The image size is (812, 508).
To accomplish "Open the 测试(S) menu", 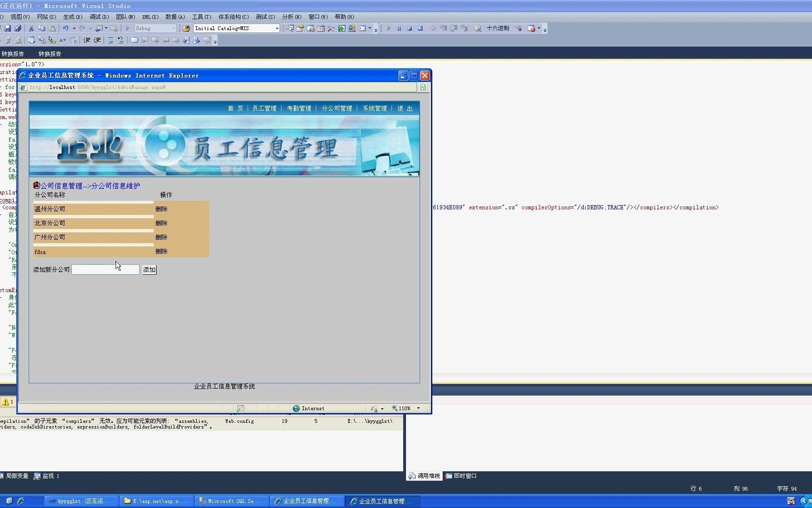I will coord(265,16).
